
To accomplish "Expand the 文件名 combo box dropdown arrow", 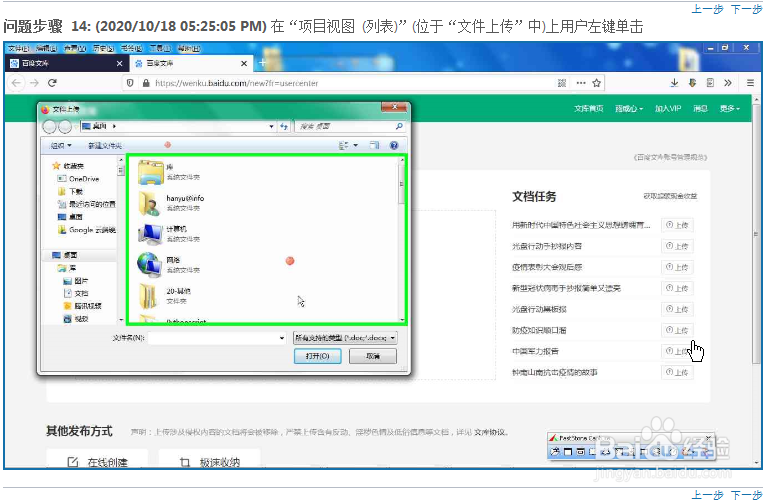I will click(282, 338).
